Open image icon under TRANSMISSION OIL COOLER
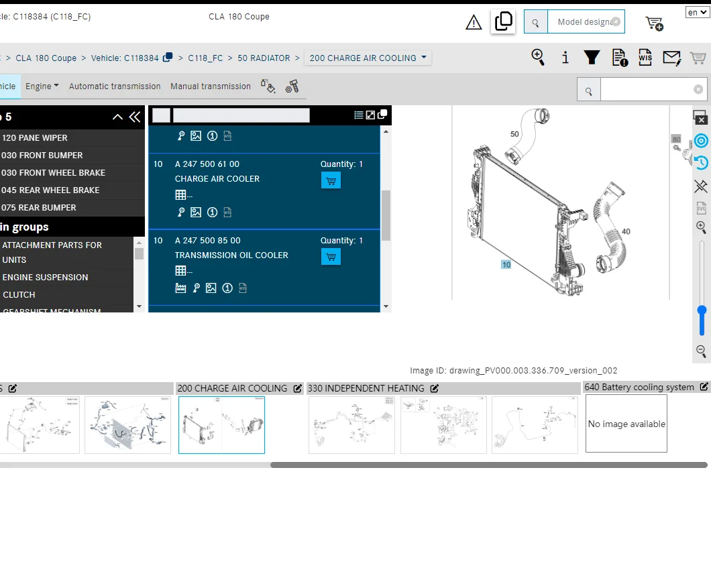 (x=211, y=288)
